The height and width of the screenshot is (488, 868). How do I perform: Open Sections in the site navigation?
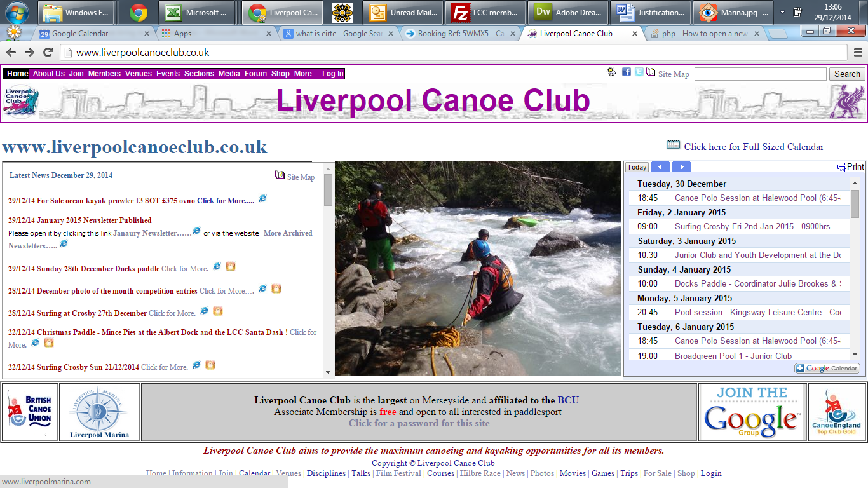tap(199, 74)
